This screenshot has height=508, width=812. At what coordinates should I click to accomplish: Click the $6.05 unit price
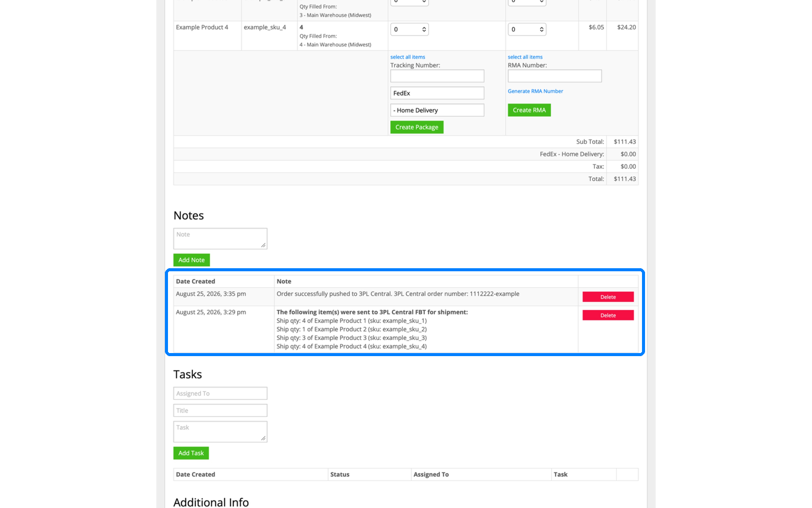(596, 27)
